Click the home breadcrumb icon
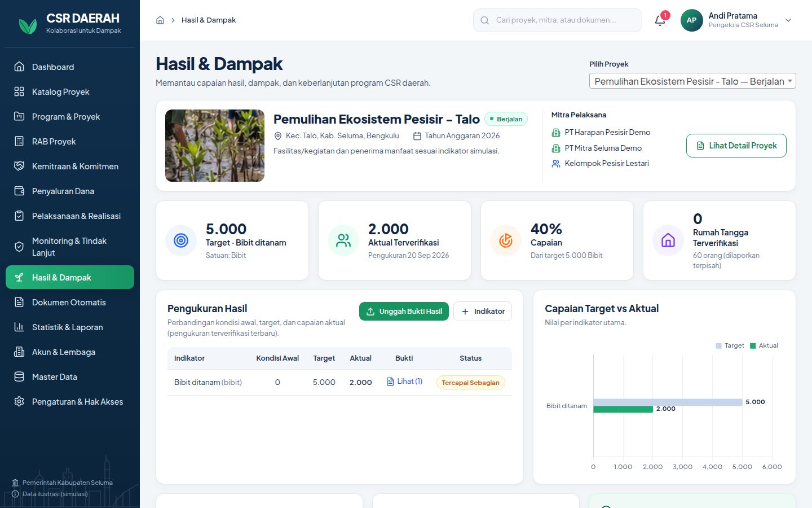This screenshot has width=812, height=508. 160,20
